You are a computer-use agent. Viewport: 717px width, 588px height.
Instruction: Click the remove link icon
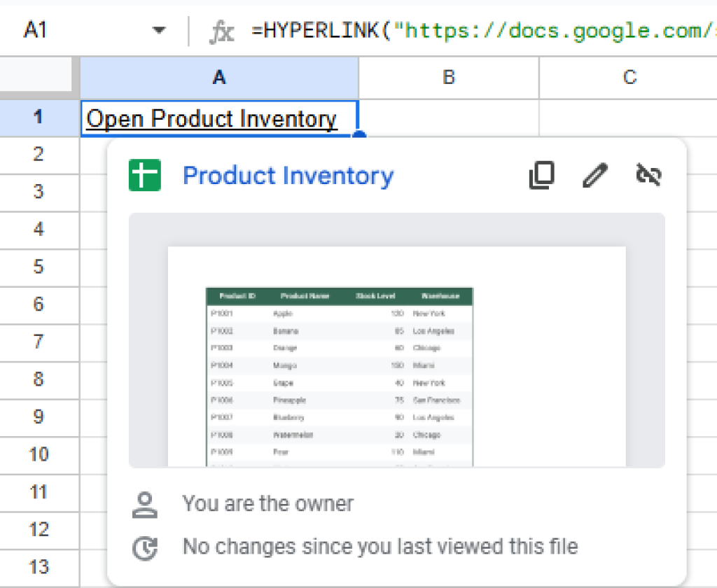pyautogui.click(x=648, y=176)
